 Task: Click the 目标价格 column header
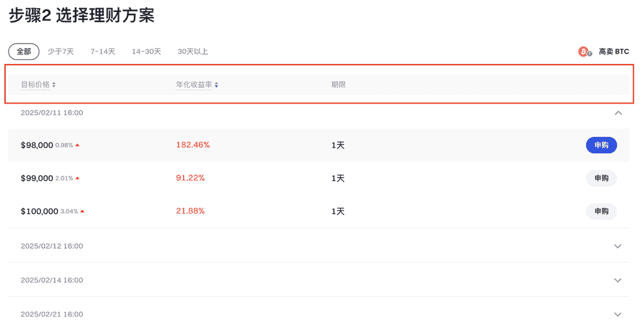click(x=35, y=85)
